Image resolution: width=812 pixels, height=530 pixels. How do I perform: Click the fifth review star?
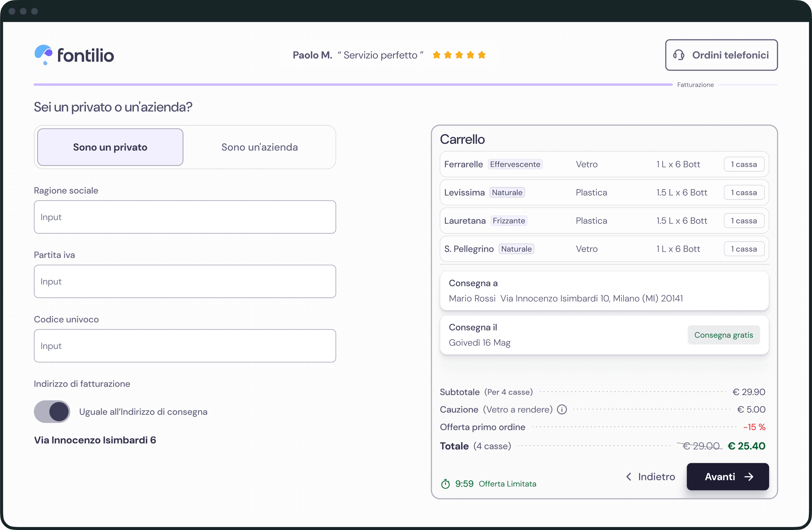pos(482,55)
